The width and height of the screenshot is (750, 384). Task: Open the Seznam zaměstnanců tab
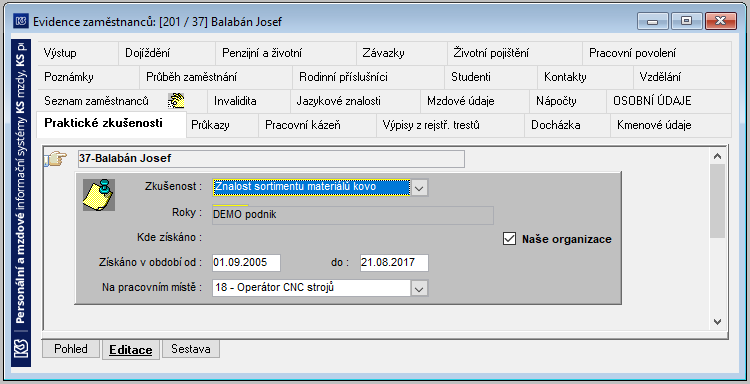122,101
